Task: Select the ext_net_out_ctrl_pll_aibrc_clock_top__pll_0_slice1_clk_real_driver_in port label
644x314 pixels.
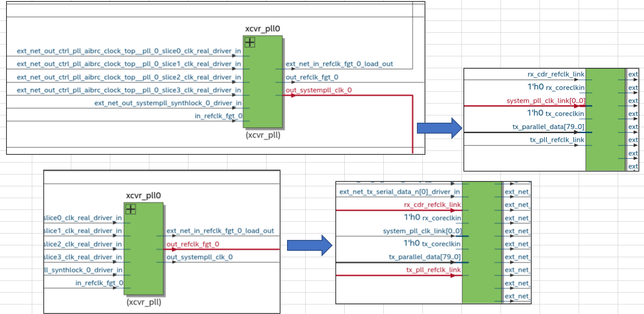Action: tap(129, 64)
